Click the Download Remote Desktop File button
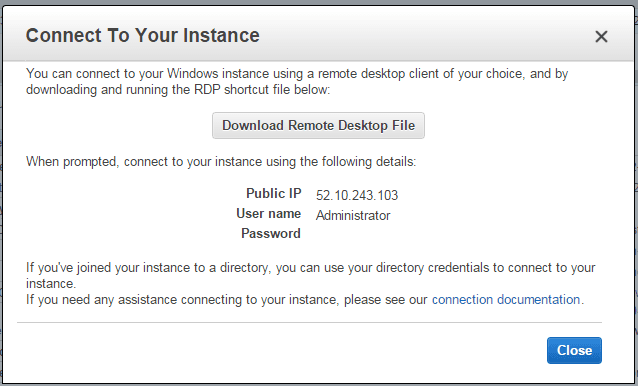 318,125
